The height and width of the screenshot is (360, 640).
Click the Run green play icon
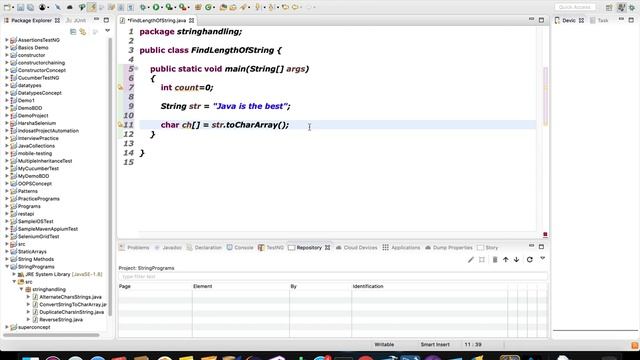click(156, 7)
